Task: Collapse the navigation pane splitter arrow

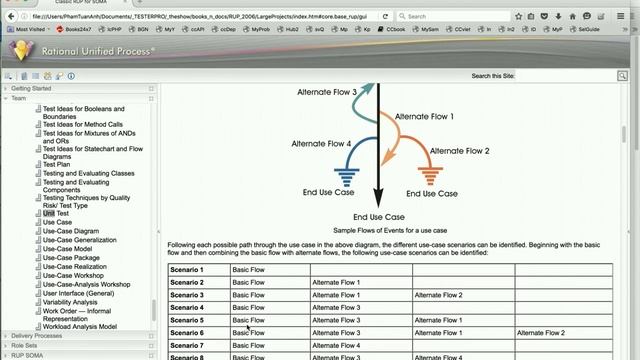Action: tap(158, 232)
